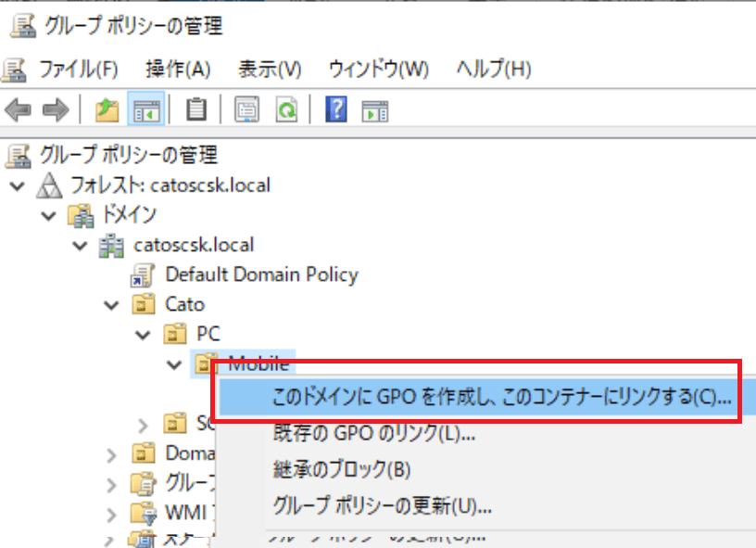This screenshot has width=756, height=548.
Task: Select Default Domain Policy in the tree
Action: [x=260, y=274]
